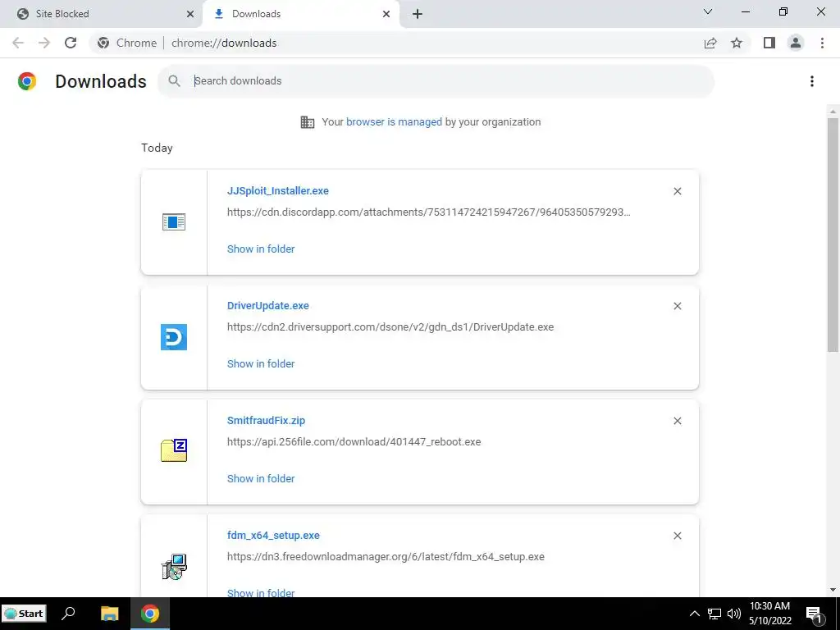The width and height of the screenshot is (840, 630).
Task: Click the SmitfraudFix.zip archive icon
Action: coord(174,450)
